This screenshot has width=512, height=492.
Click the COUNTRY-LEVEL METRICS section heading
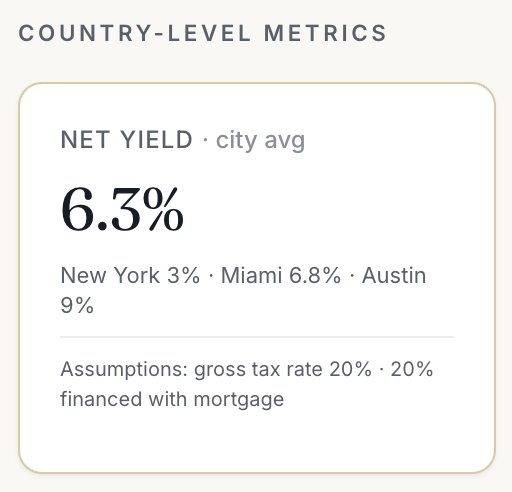[x=202, y=33]
